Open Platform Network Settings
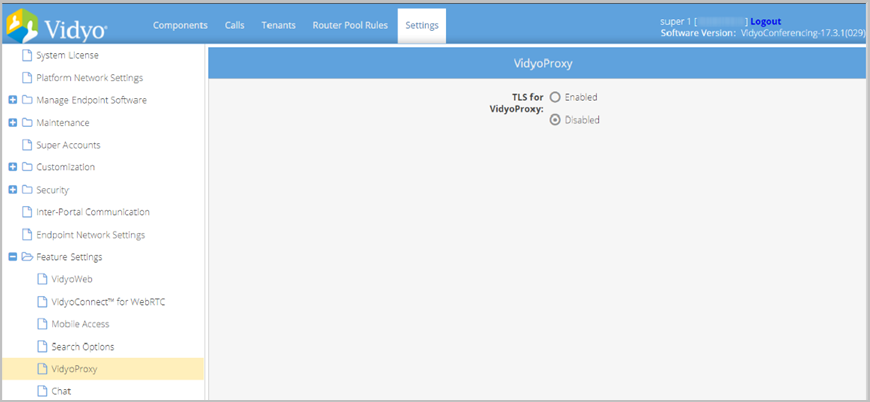 pyautogui.click(x=89, y=78)
